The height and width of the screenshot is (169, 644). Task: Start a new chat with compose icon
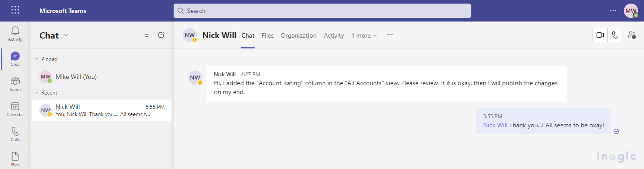161,35
